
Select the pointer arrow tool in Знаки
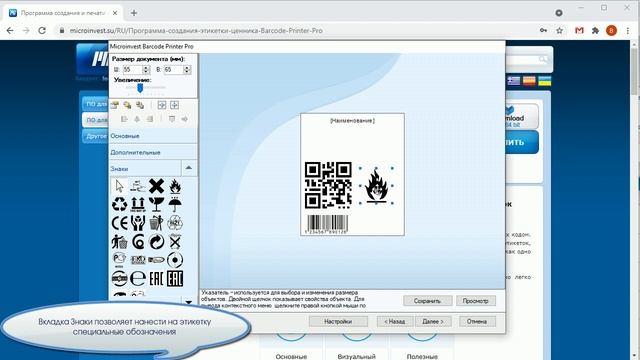click(119, 186)
